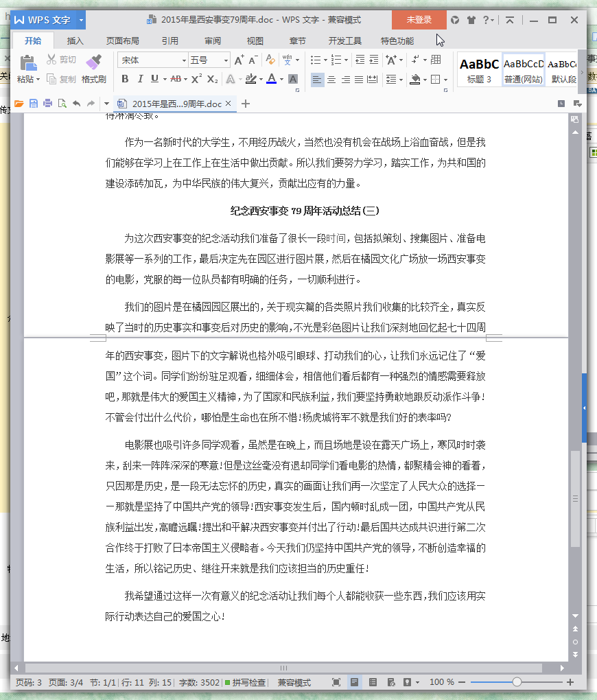Screen dimensions: 597x700
Task: Apply subscript with the X₂ icon
Action: click(x=213, y=79)
